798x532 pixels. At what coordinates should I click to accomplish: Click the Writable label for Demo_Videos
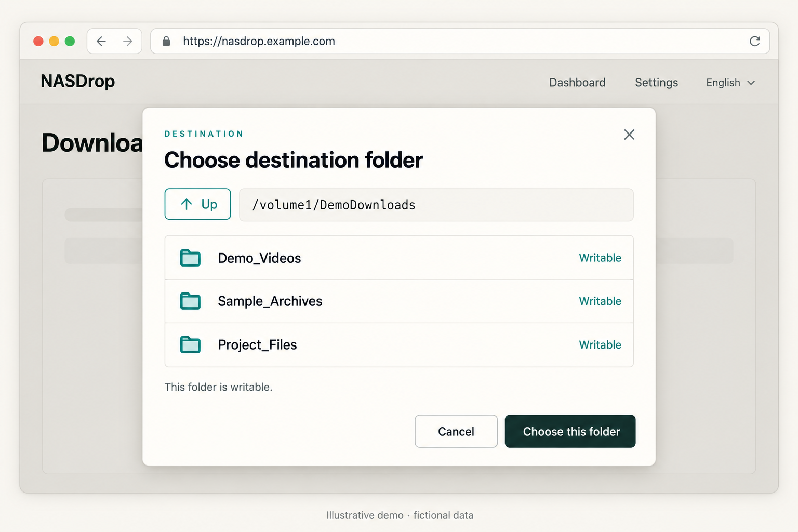pyautogui.click(x=600, y=258)
